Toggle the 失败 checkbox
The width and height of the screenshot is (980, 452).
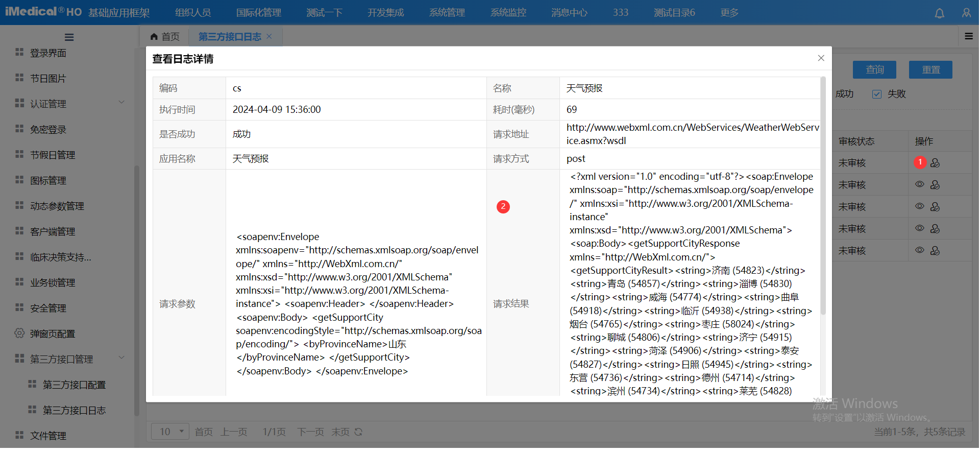[x=877, y=94]
